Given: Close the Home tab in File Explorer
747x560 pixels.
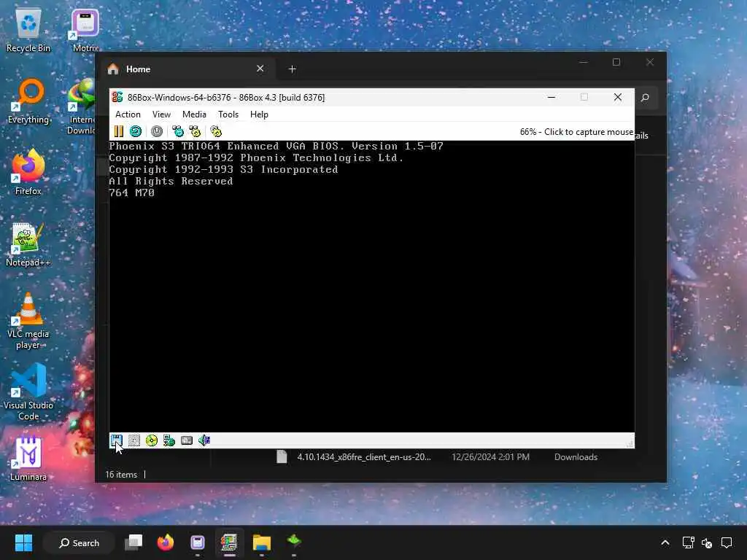Looking at the screenshot, I should pyautogui.click(x=260, y=69).
